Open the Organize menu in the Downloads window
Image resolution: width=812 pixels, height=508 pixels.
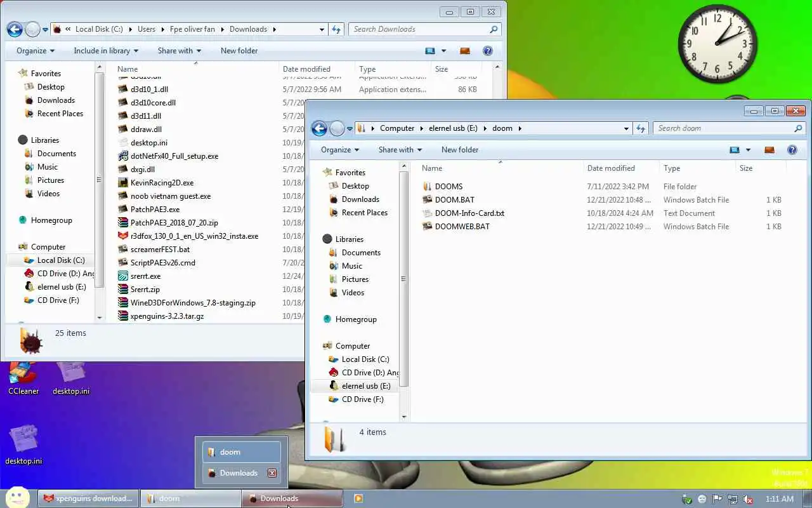36,51
